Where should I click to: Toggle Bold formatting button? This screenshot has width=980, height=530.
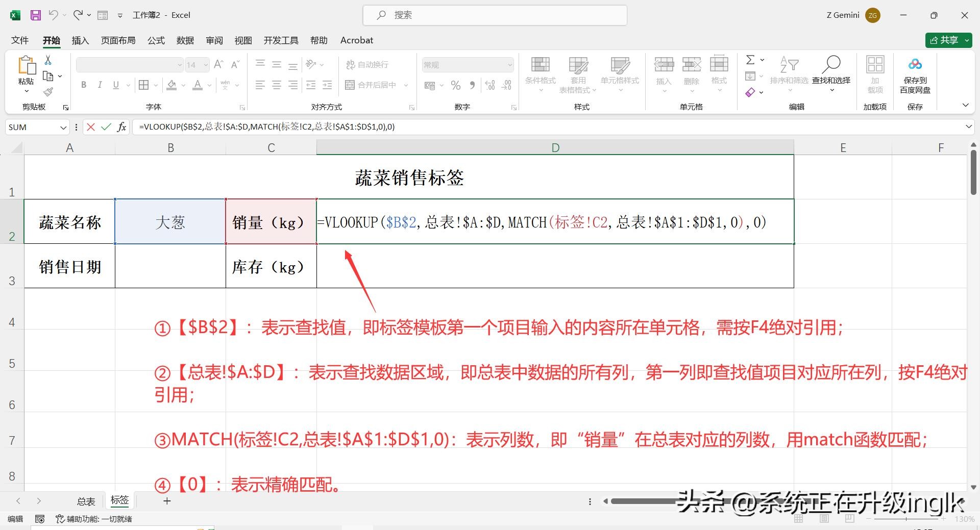pos(84,85)
